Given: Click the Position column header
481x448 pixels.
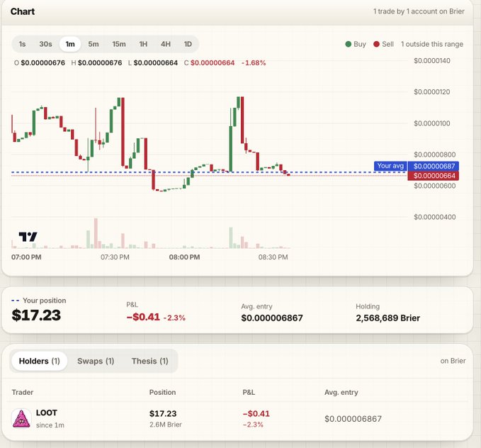Looking at the screenshot, I should click(163, 393).
